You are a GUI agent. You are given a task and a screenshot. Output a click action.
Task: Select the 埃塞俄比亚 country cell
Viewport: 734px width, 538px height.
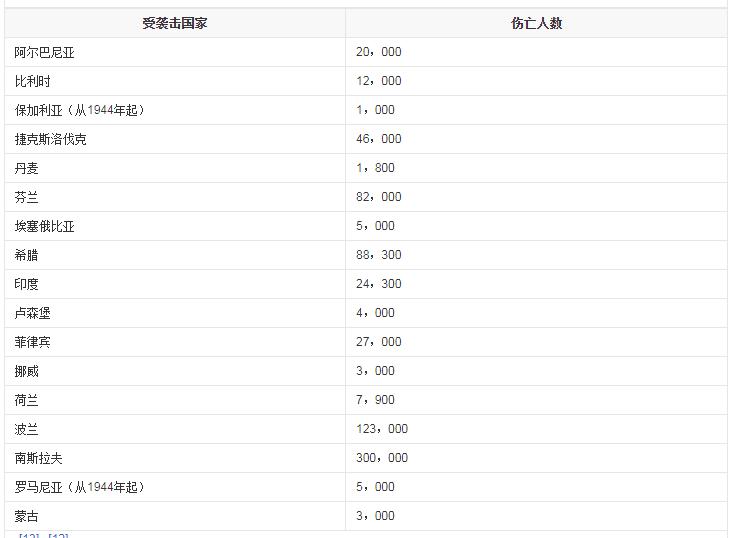tap(175, 226)
